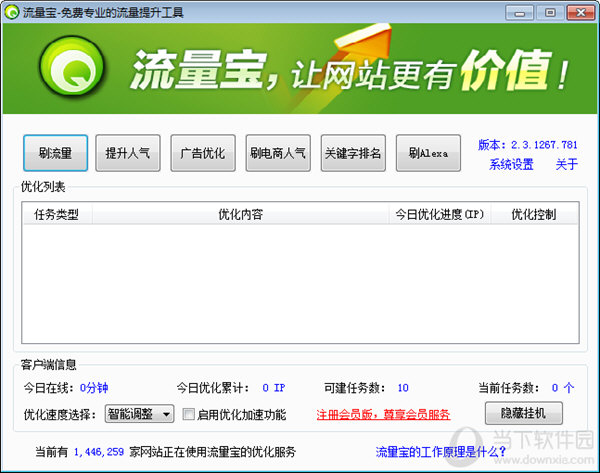Open the 提升人气 section
Image resolution: width=600 pixels, height=473 pixels.
pos(127,153)
